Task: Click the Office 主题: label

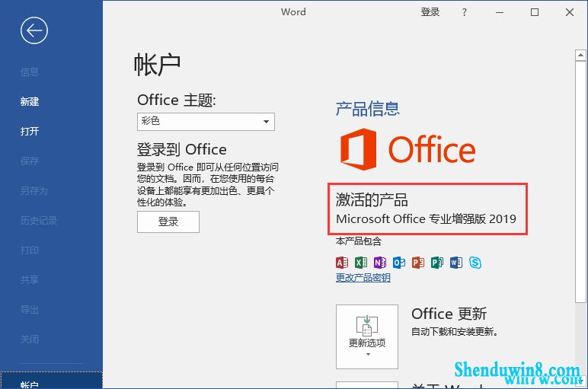Action: coord(177,100)
